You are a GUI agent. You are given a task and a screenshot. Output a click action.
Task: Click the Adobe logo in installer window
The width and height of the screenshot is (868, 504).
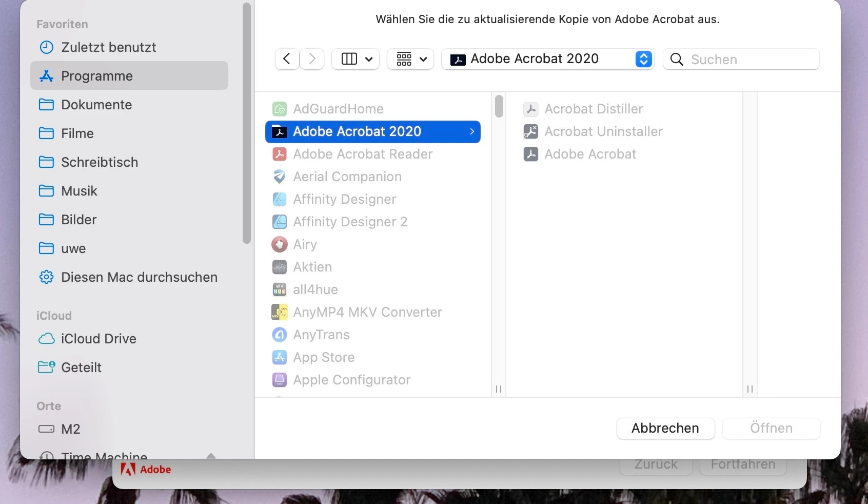click(146, 469)
